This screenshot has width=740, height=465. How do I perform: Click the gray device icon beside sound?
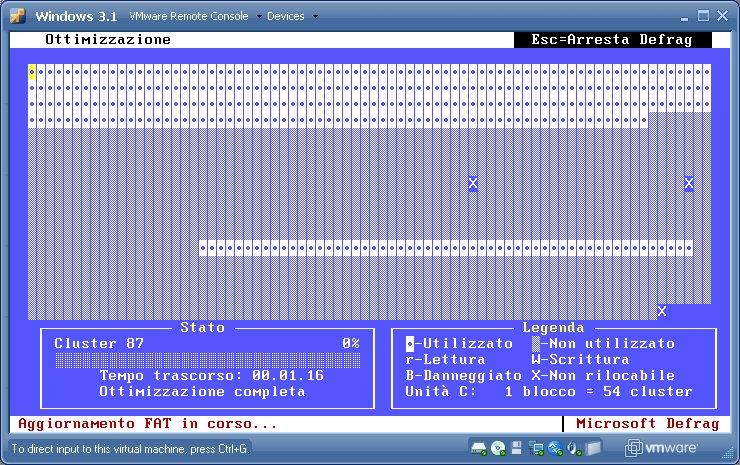tap(594, 448)
